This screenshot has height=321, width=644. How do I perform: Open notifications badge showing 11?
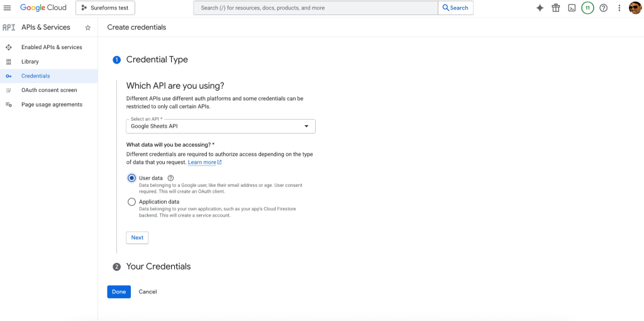[587, 8]
